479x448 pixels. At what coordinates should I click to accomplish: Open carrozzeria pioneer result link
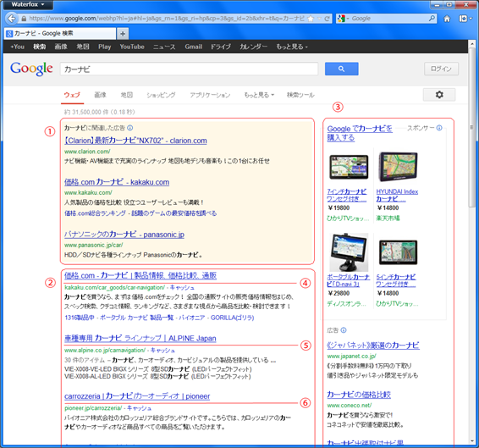[137, 396]
